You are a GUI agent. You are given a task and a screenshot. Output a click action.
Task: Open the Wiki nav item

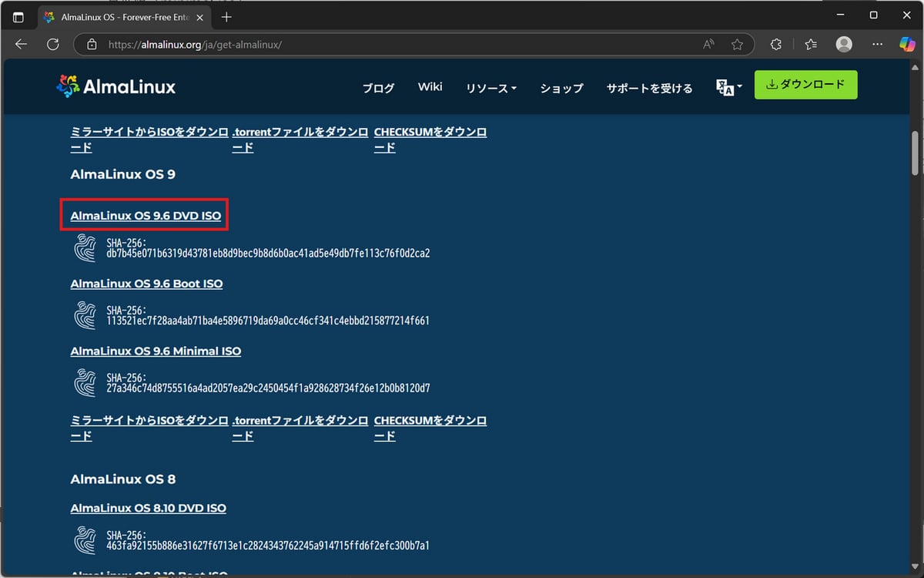pos(430,86)
